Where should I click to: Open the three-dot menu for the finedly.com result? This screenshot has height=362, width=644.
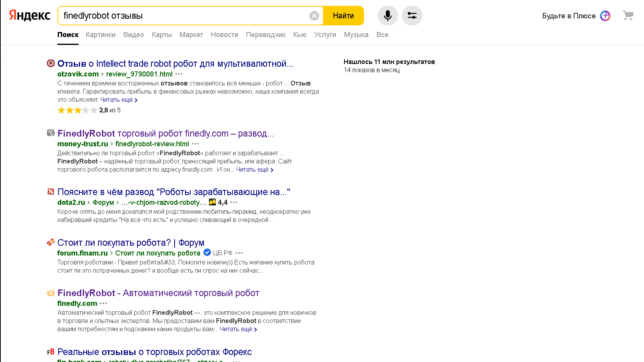pos(103,303)
